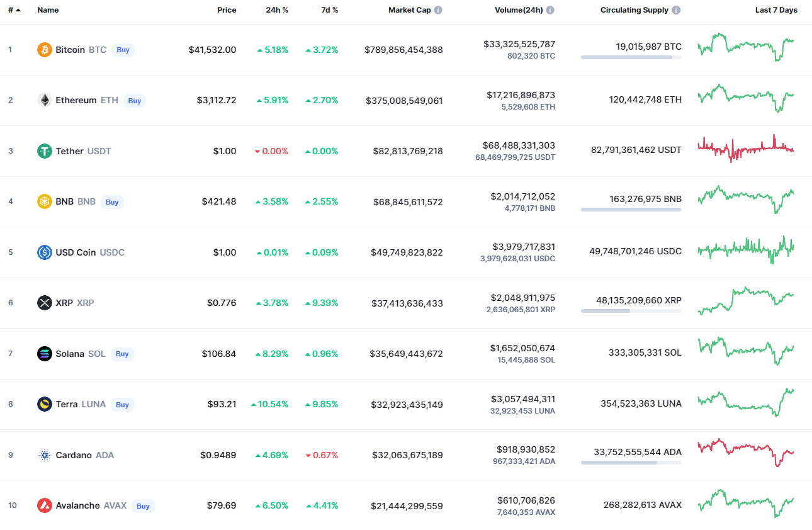This screenshot has width=812, height=530.
Task: Click Cardano 7d change 0.67%
Action: coord(322,455)
